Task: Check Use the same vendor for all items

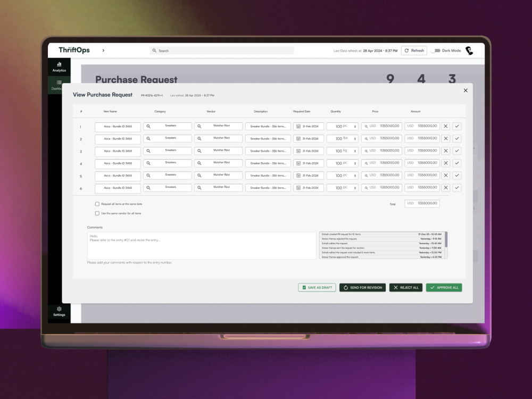Action: tap(97, 213)
